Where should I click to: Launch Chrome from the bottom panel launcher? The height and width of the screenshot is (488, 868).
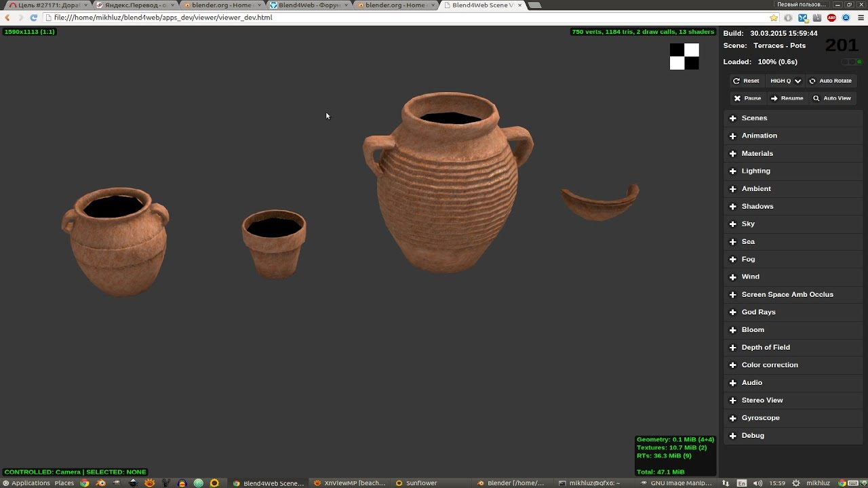coord(85,483)
